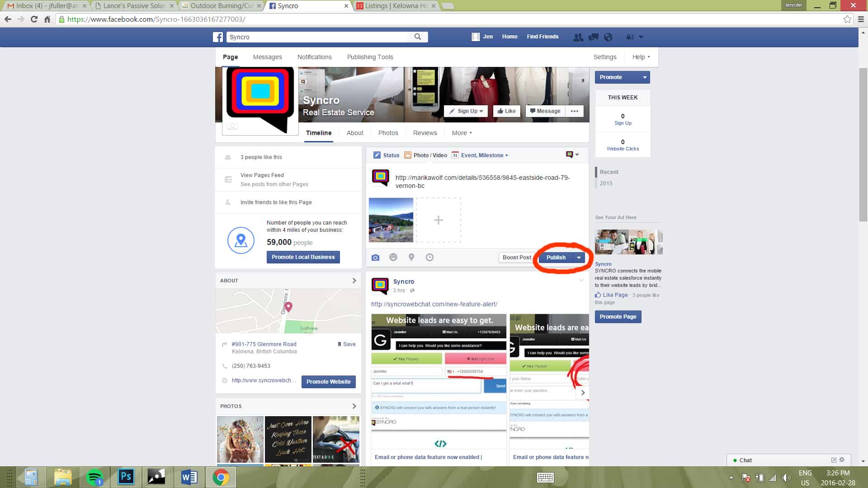The height and width of the screenshot is (488, 868).
Task: Click feeling emoji icon in composer
Action: click(x=393, y=257)
